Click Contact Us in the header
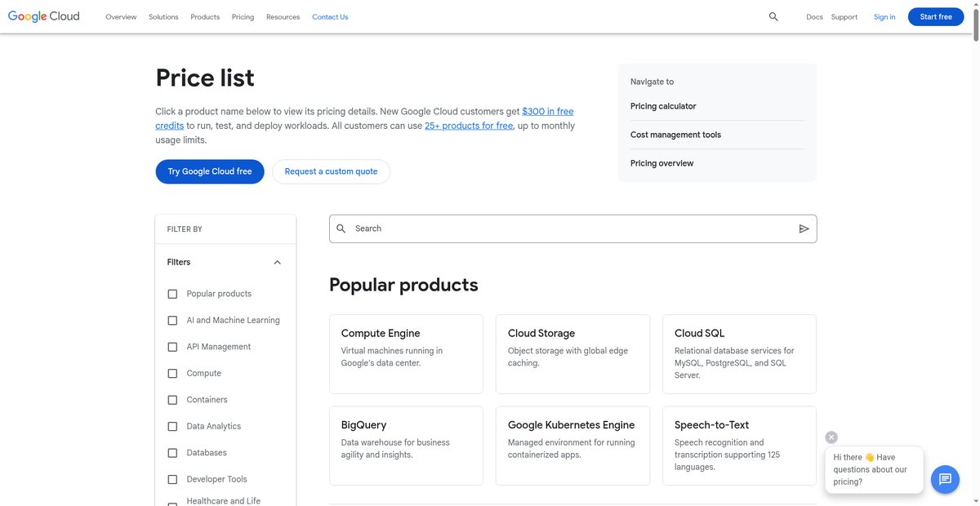Viewport: 980px width, 506px height. point(330,16)
